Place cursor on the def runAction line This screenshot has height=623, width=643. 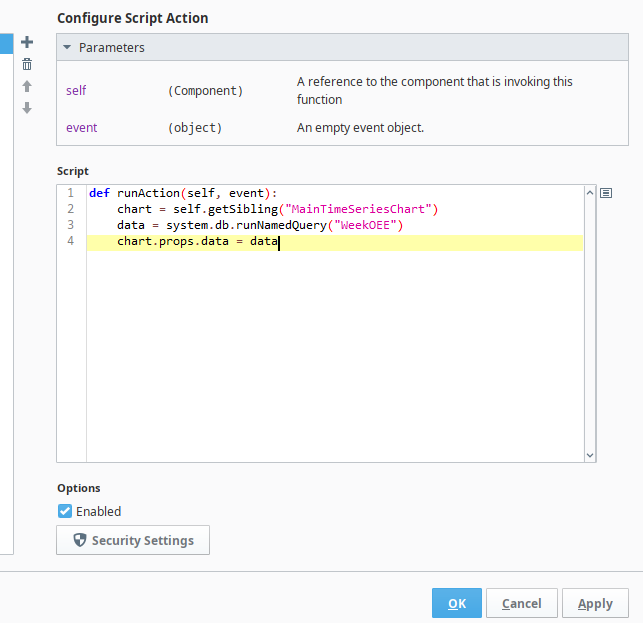[335, 193]
